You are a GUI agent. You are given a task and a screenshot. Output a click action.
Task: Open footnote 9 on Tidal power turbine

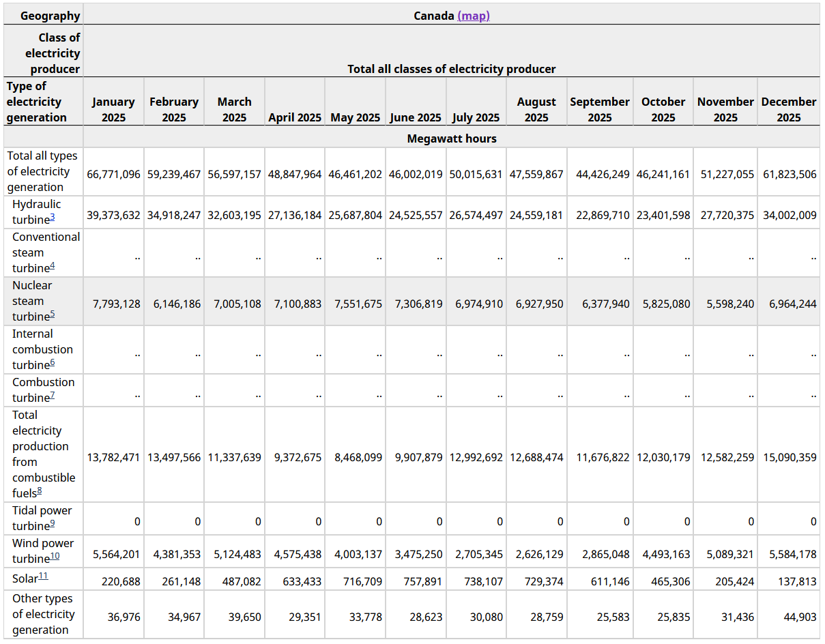pyautogui.click(x=53, y=525)
